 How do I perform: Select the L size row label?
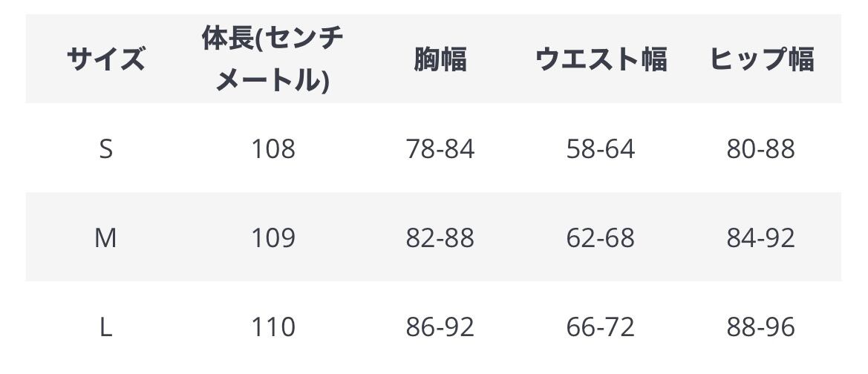(105, 327)
